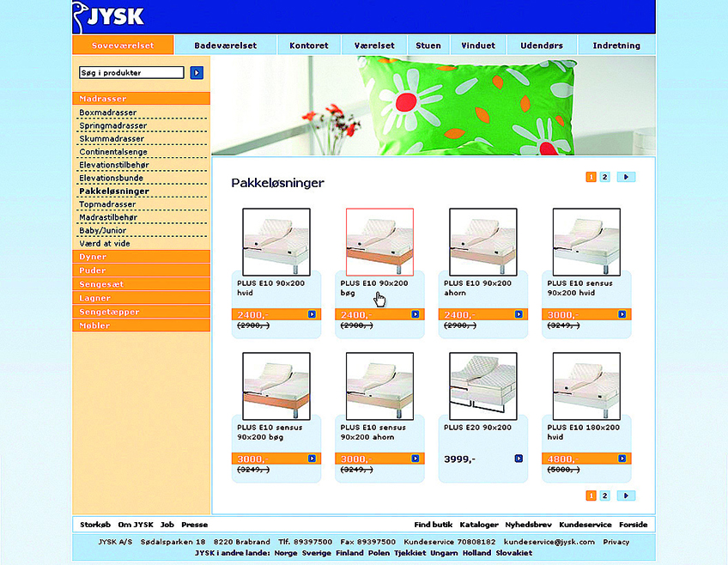Expand the Møbler category

pyautogui.click(x=141, y=325)
